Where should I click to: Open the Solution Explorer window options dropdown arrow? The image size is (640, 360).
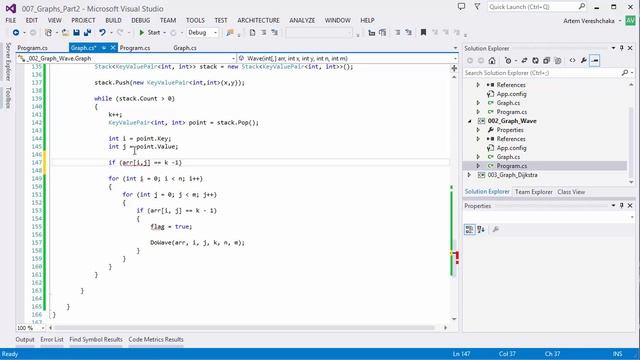coord(613,48)
